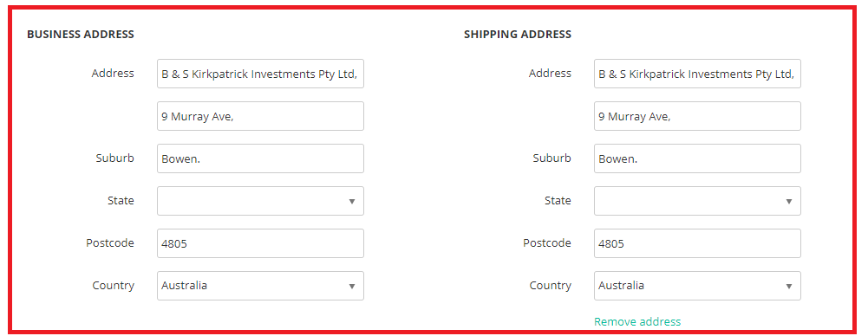This screenshot has height=336, width=868.
Task: Click the Shipping Address Country dropdown arrow
Action: pos(789,287)
